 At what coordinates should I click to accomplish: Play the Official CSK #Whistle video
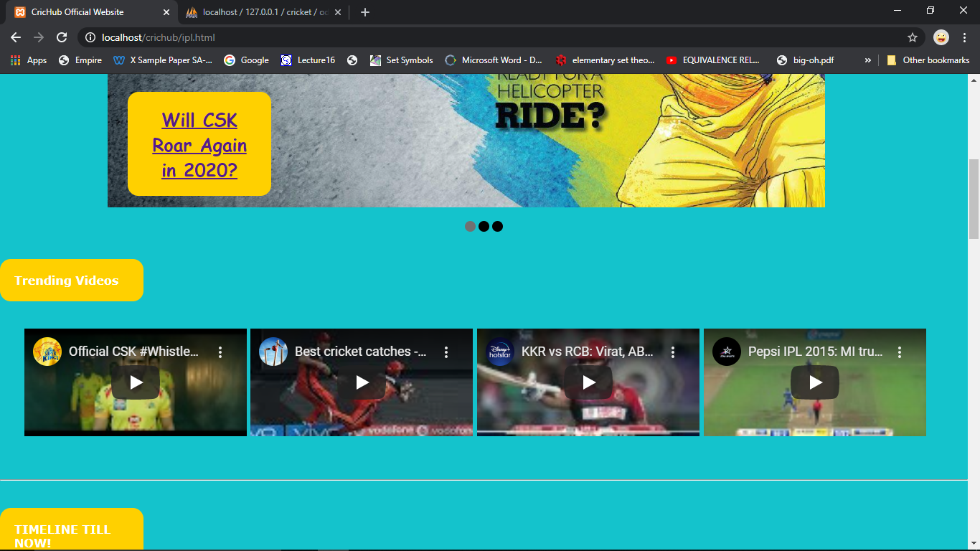click(136, 382)
